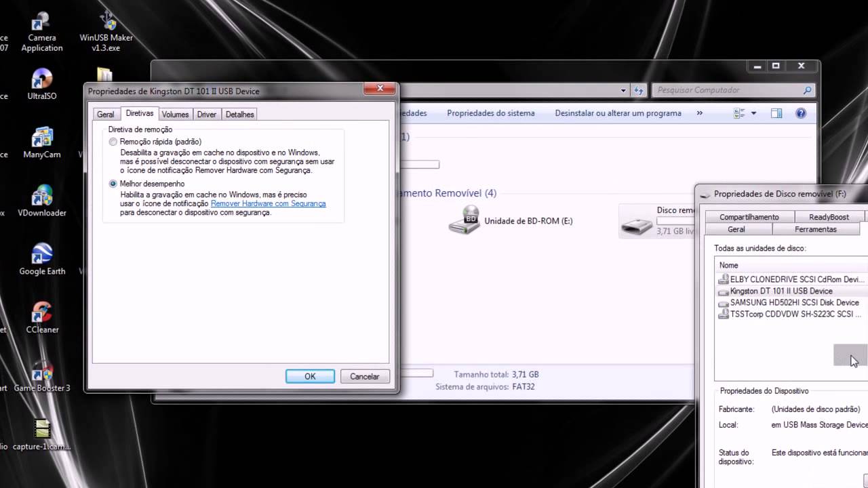
Task: Click the magnifier icon in Pesquisar Computador
Action: (807, 90)
